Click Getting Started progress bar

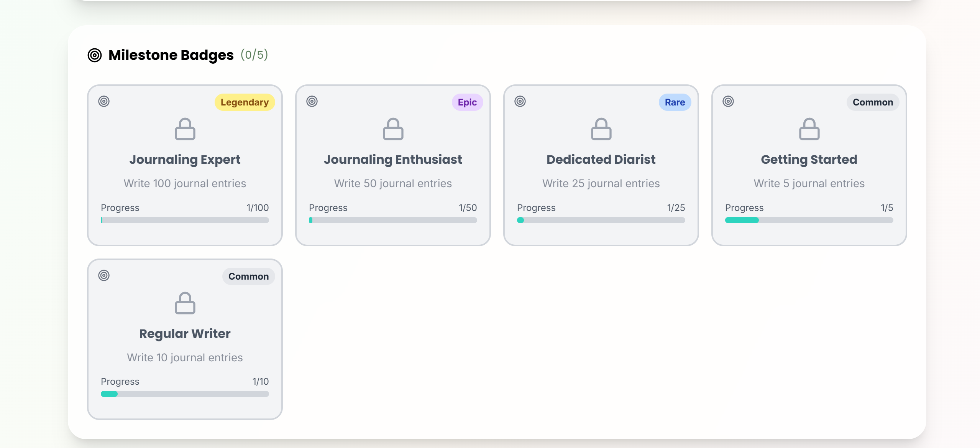tap(809, 220)
